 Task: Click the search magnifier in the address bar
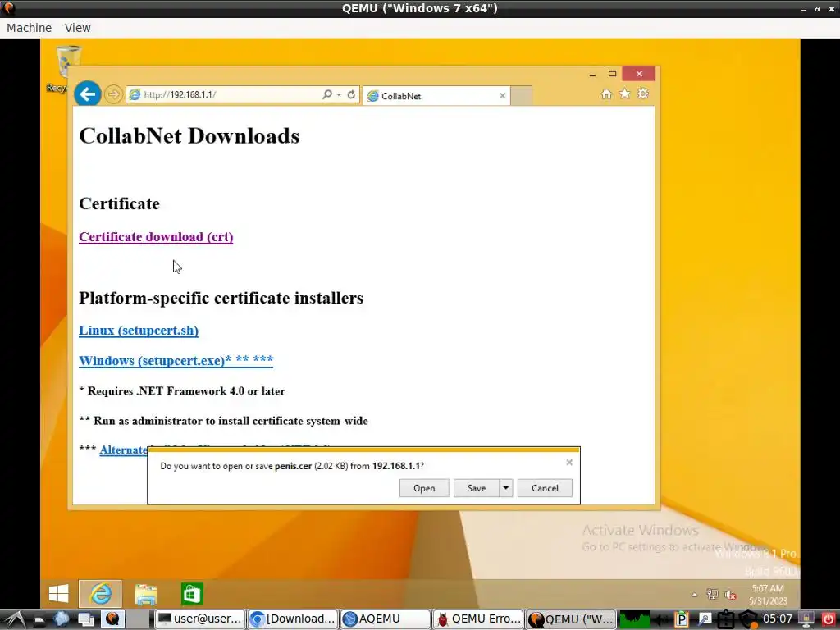click(326, 94)
